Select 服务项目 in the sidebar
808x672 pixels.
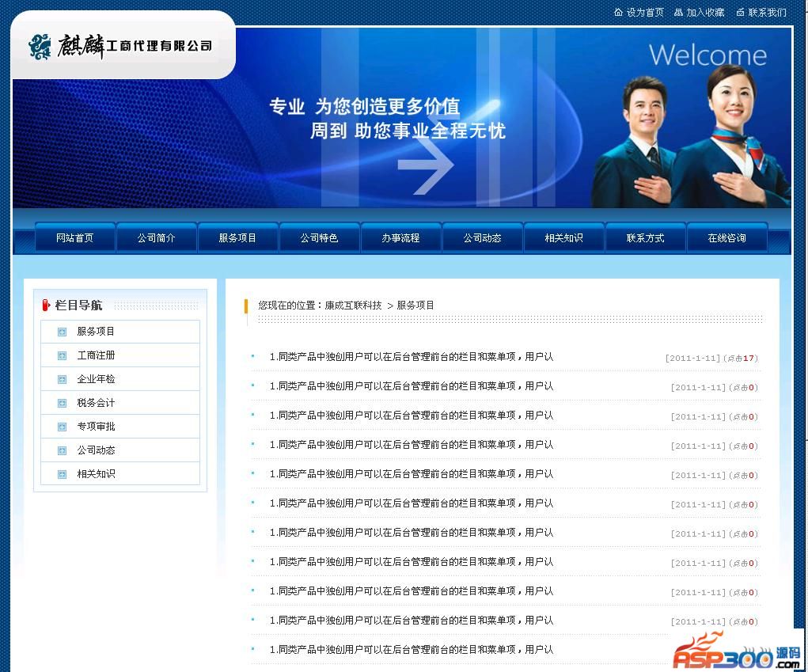point(96,332)
